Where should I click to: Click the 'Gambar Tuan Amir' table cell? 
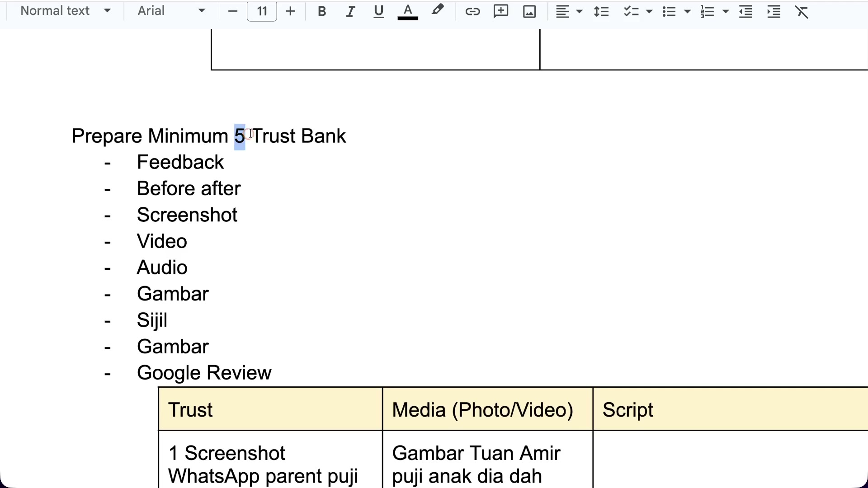(487, 460)
